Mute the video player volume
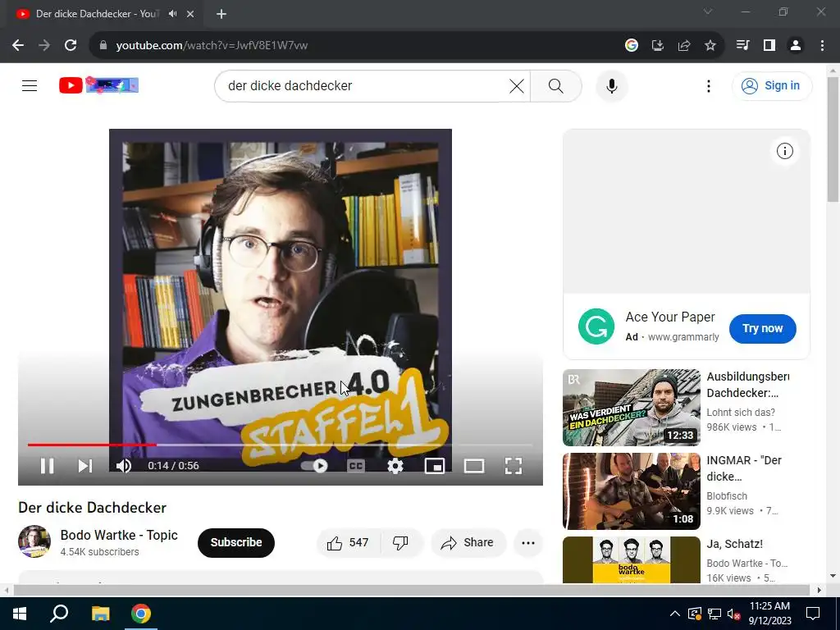This screenshot has width=840, height=630. click(124, 466)
